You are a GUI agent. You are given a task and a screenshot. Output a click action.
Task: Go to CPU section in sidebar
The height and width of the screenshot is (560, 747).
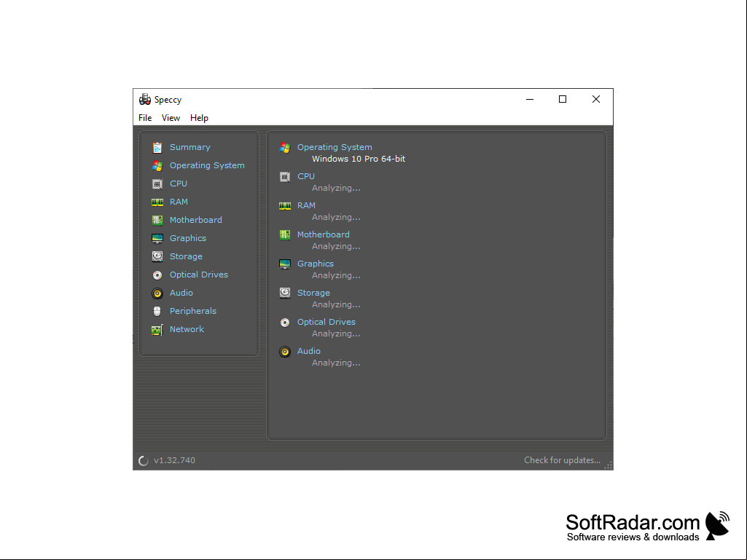click(179, 184)
